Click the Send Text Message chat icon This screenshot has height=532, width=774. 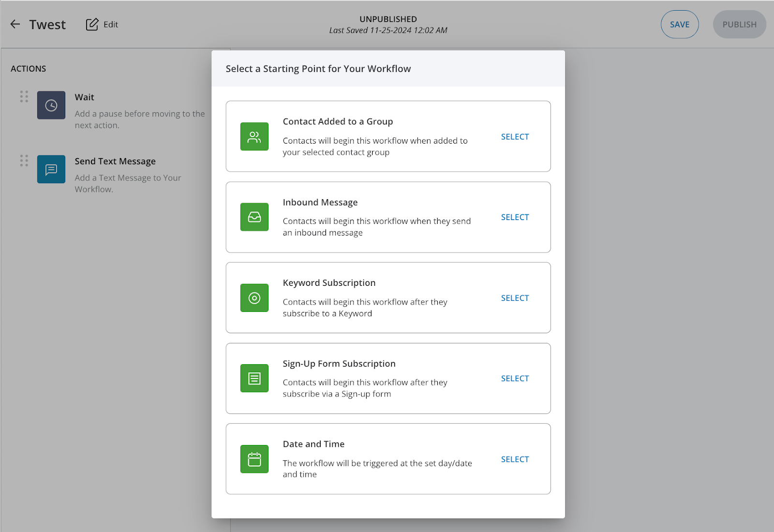[x=51, y=169]
